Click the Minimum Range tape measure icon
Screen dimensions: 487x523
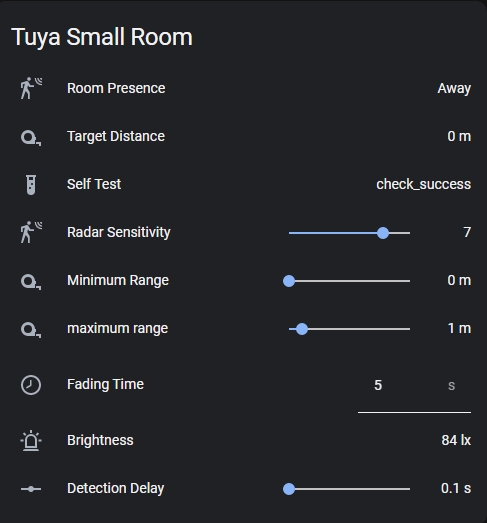(31, 281)
